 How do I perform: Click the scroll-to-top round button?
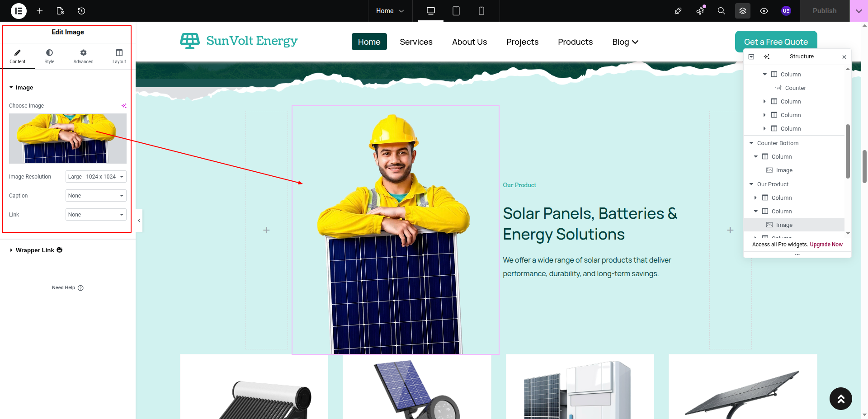coord(840,399)
